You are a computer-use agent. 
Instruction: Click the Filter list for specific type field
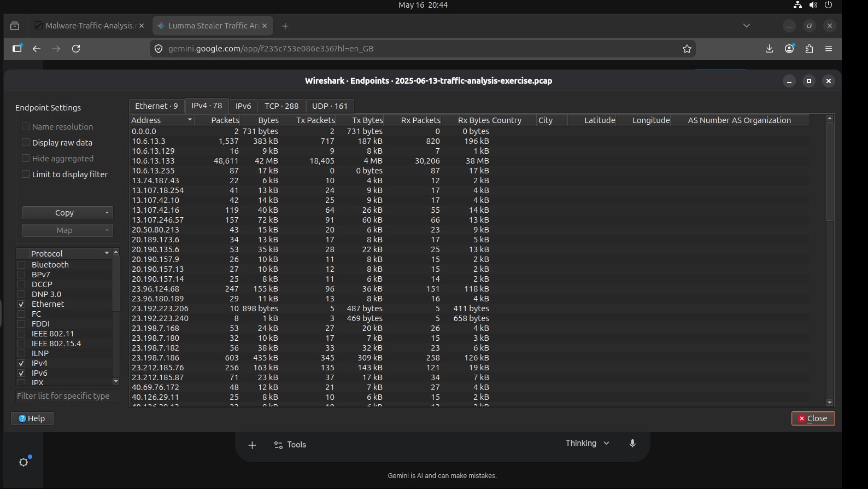click(x=67, y=396)
